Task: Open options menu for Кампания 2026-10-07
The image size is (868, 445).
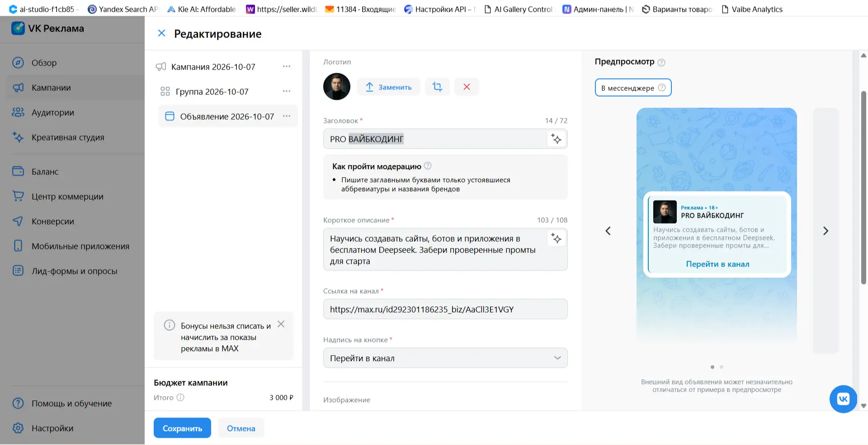Action: tap(287, 66)
